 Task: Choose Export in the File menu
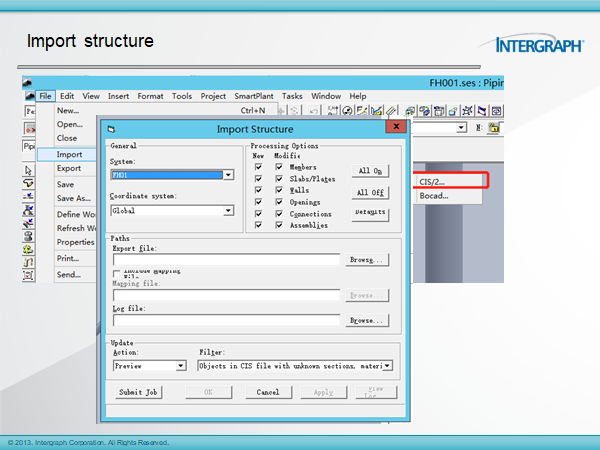coord(69,168)
